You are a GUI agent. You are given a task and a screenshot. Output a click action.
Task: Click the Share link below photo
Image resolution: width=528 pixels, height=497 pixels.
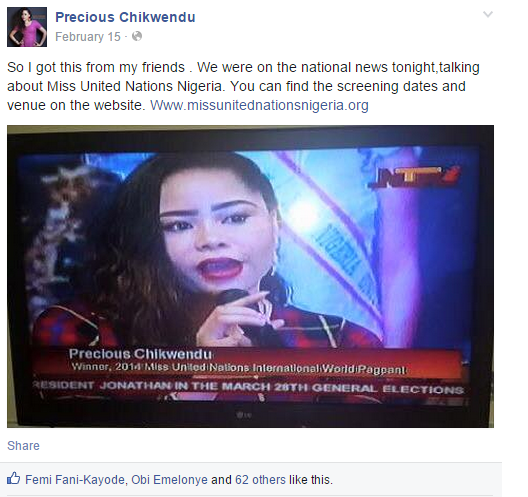pos(23,445)
